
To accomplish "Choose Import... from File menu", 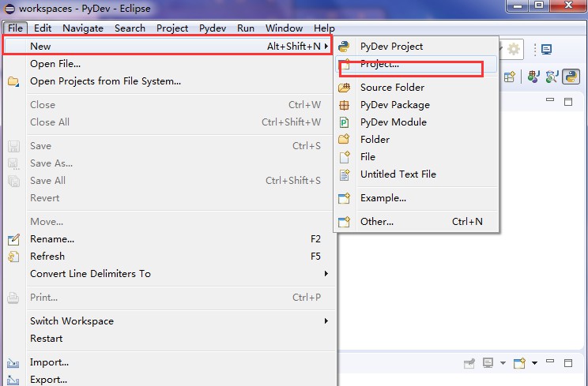I will click(x=169, y=362).
